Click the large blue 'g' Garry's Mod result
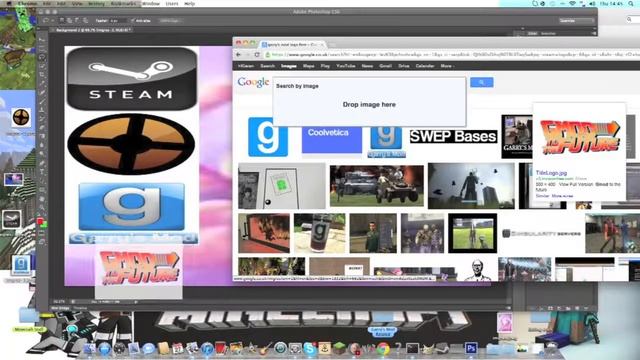 pos(268,137)
